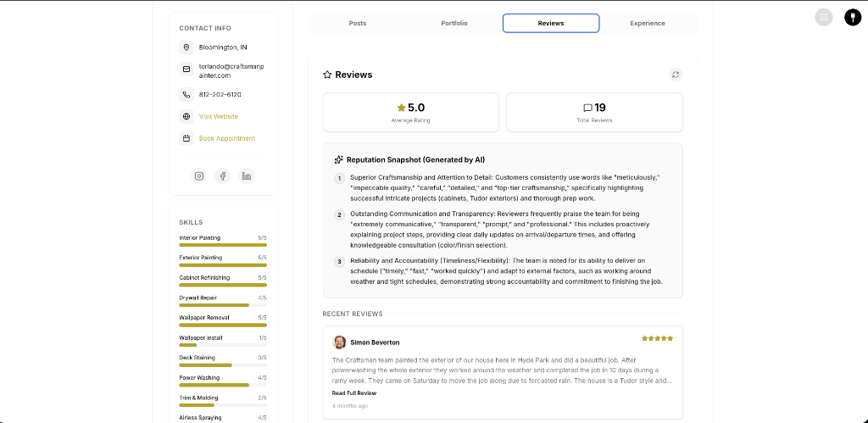
Task: Open the Book Appointment link
Action: click(x=227, y=138)
